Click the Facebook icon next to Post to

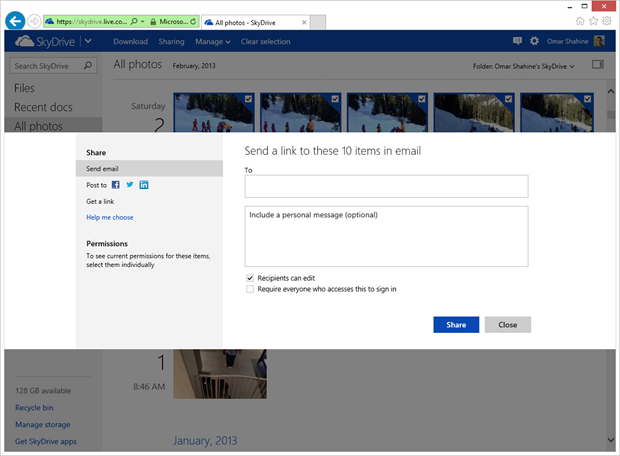115,185
